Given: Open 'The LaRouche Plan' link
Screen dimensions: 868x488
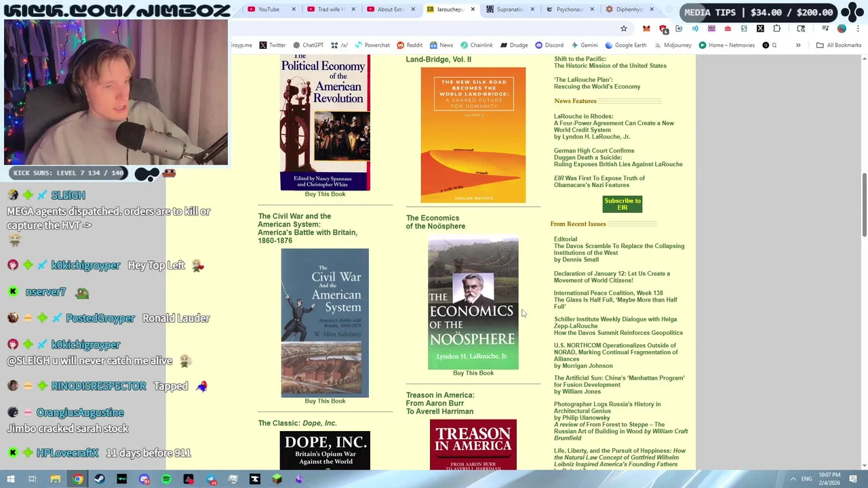Looking at the screenshot, I should (x=597, y=83).
